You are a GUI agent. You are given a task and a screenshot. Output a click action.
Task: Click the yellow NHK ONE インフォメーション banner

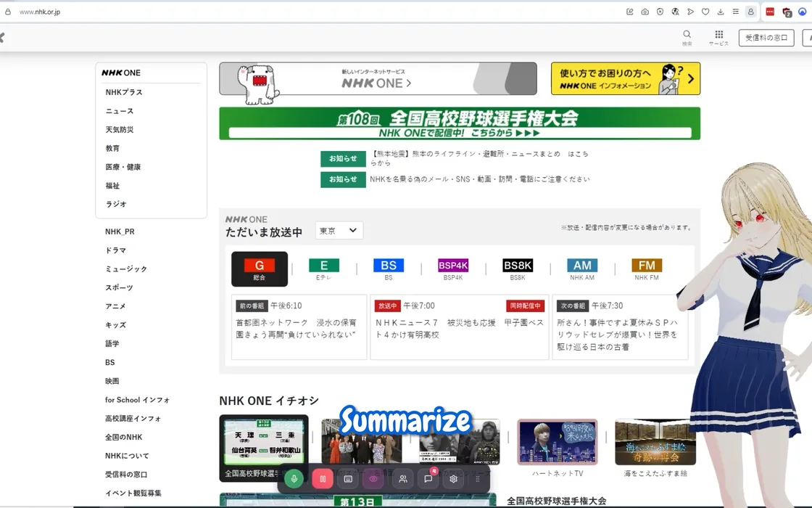(626, 79)
